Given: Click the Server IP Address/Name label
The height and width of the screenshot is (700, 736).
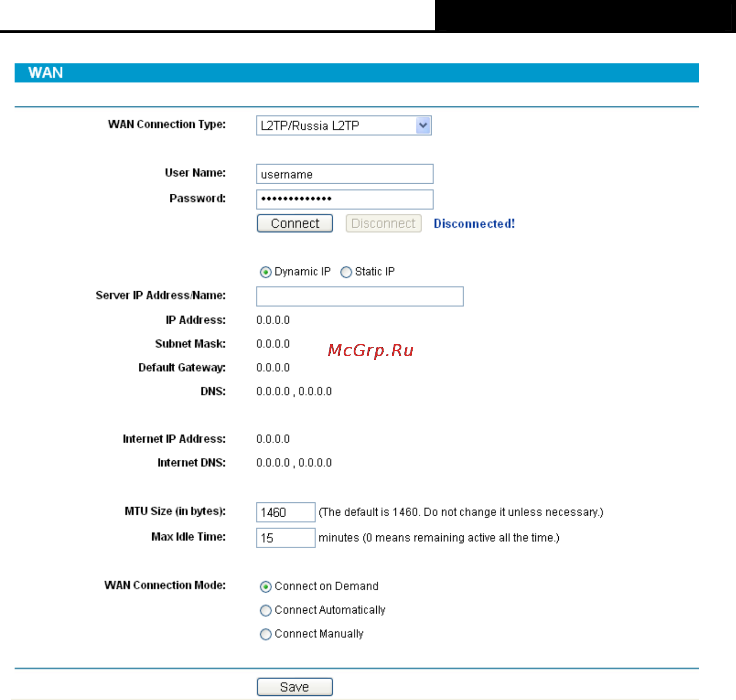Looking at the screenshot, I should tap(161, 295).
